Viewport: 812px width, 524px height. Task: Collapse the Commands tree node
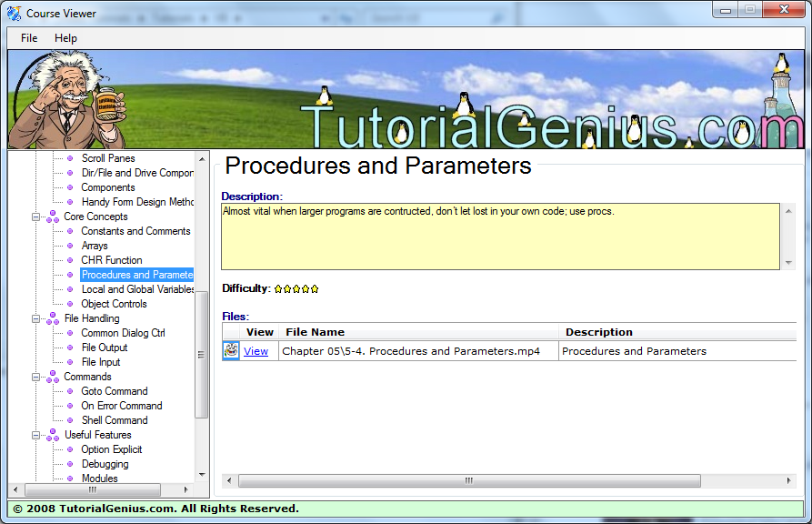coord(35,377)
